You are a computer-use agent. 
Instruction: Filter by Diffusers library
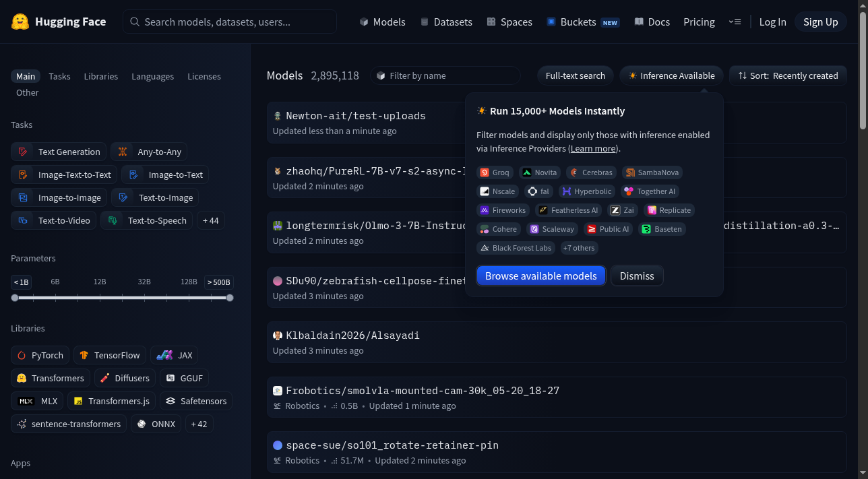[125, 378]
